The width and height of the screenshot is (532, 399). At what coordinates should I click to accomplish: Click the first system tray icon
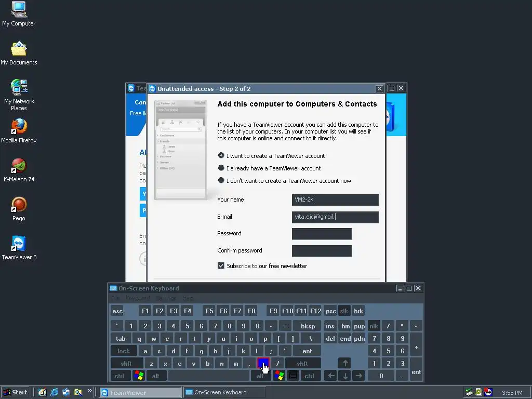click(x=469, y=392)
